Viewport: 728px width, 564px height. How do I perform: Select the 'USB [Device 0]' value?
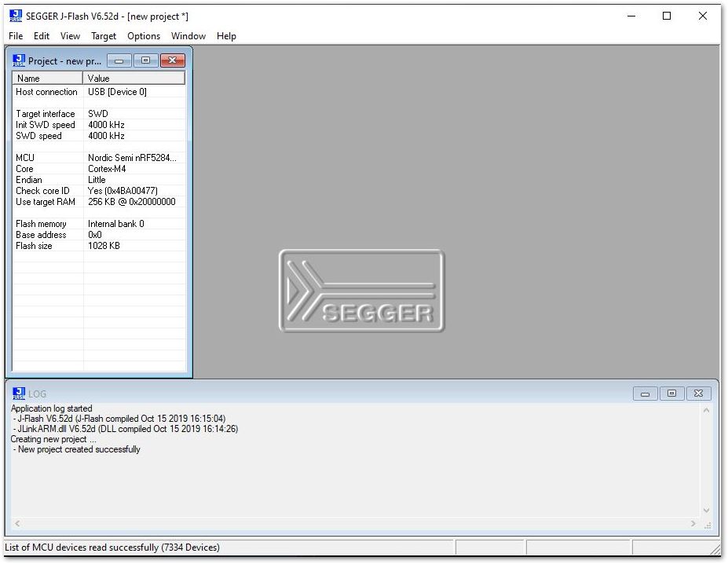(118, 92)
